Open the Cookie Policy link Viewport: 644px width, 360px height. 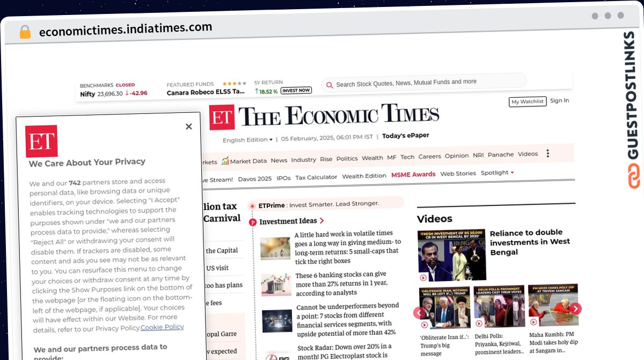162,327
